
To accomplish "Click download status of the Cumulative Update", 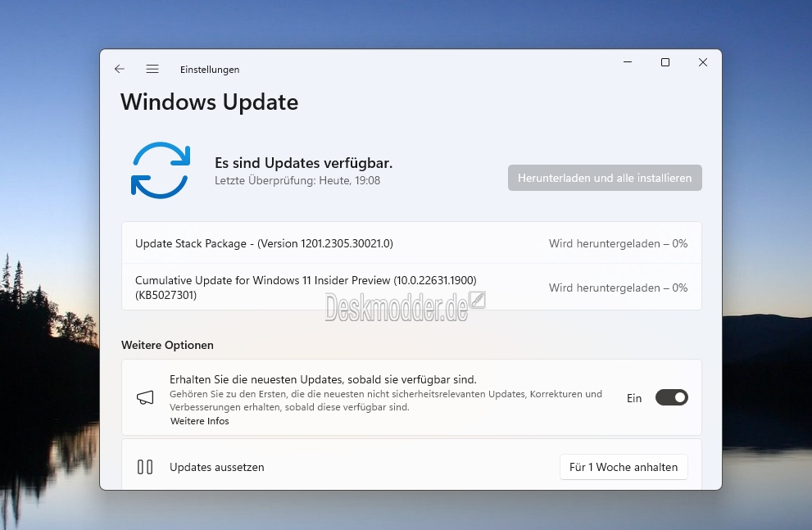I will (619, 288).
